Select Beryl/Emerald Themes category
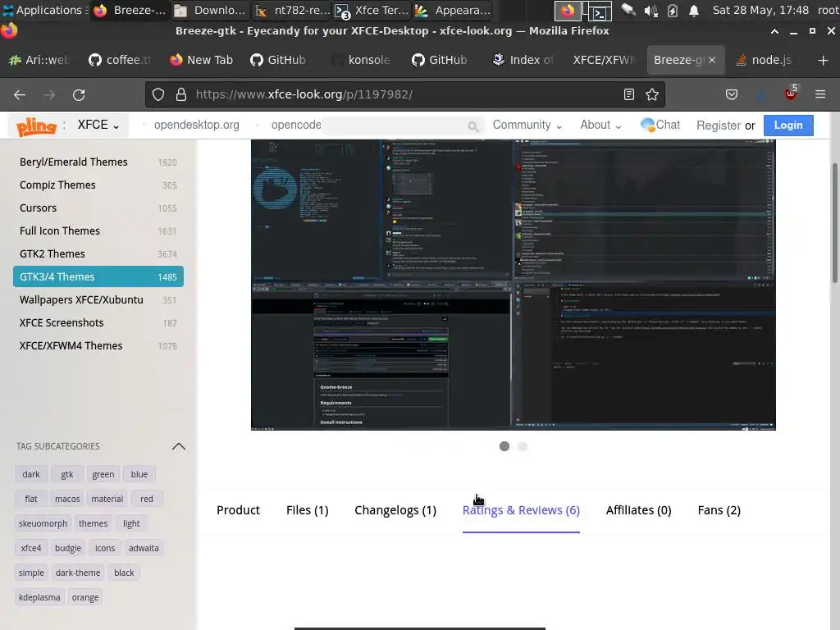This screenshot has height=630, width=840. click(x=98, y=162)
